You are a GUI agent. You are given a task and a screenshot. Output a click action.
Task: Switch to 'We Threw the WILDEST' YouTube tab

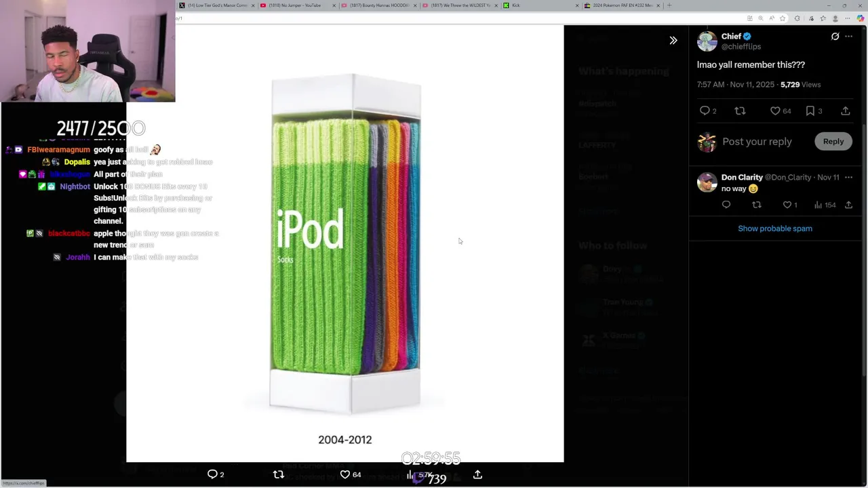point(460,5)
